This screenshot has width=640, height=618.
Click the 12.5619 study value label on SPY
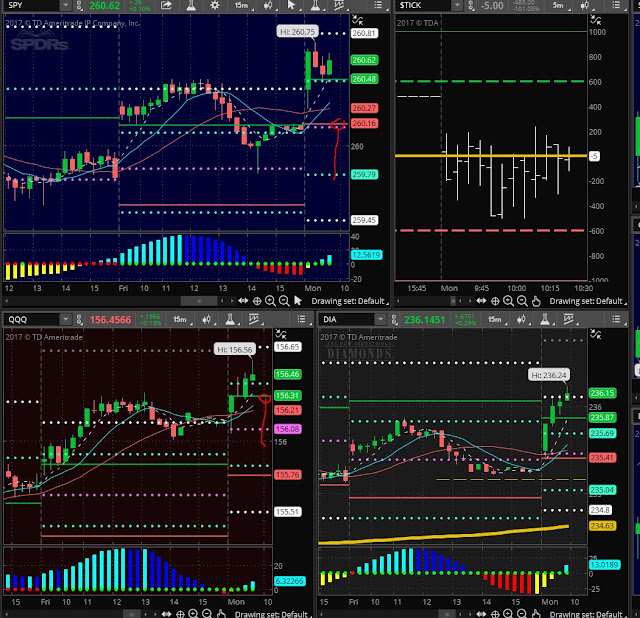[366, 255]
